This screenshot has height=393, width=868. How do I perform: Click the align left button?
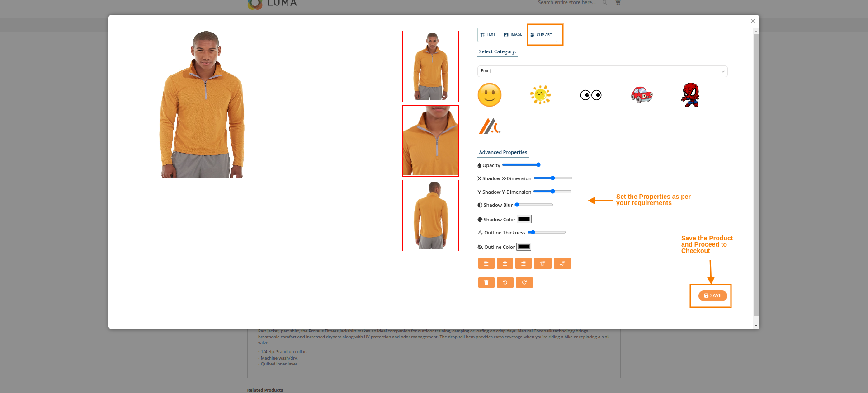click(x=486, y=263)
